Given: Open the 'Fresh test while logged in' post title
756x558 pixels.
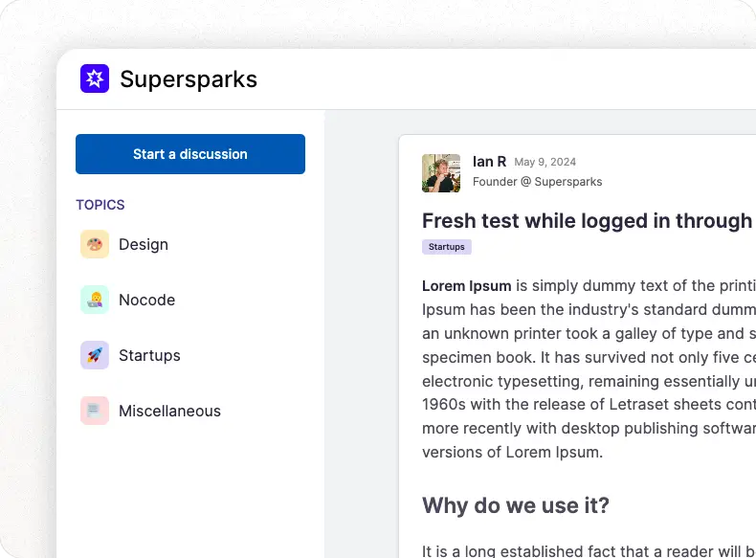Looking at the screenshot, I should [x=589, y=221].
